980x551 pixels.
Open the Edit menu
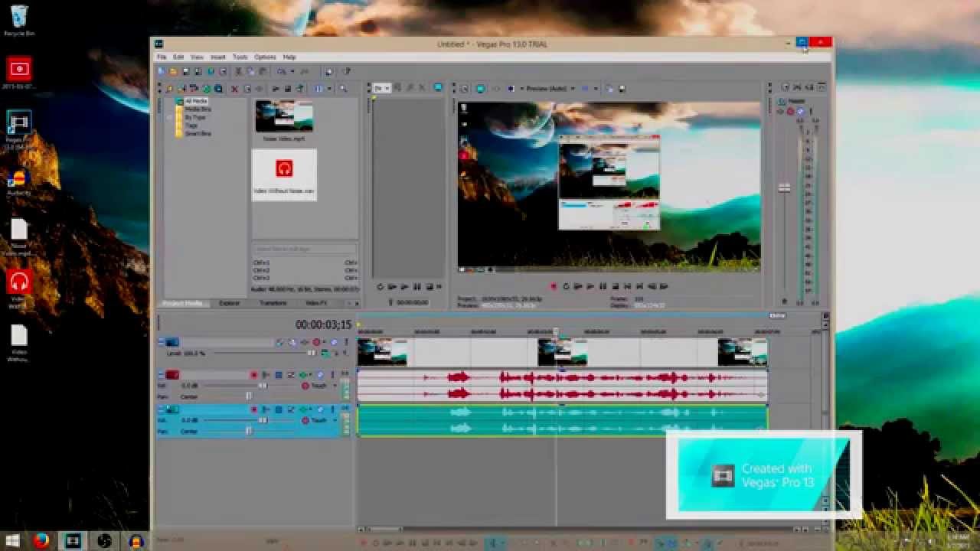pos(178,57)
